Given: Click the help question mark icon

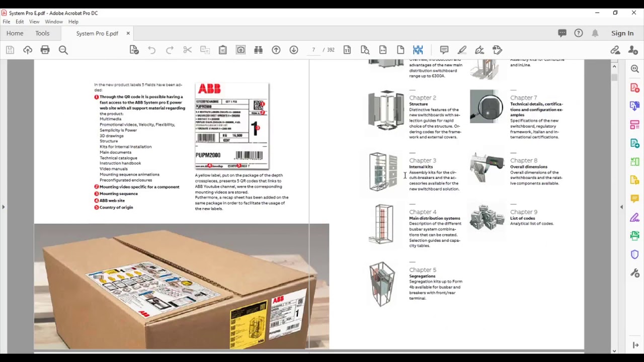Looking at the screenshot, I should pos(579,33).
